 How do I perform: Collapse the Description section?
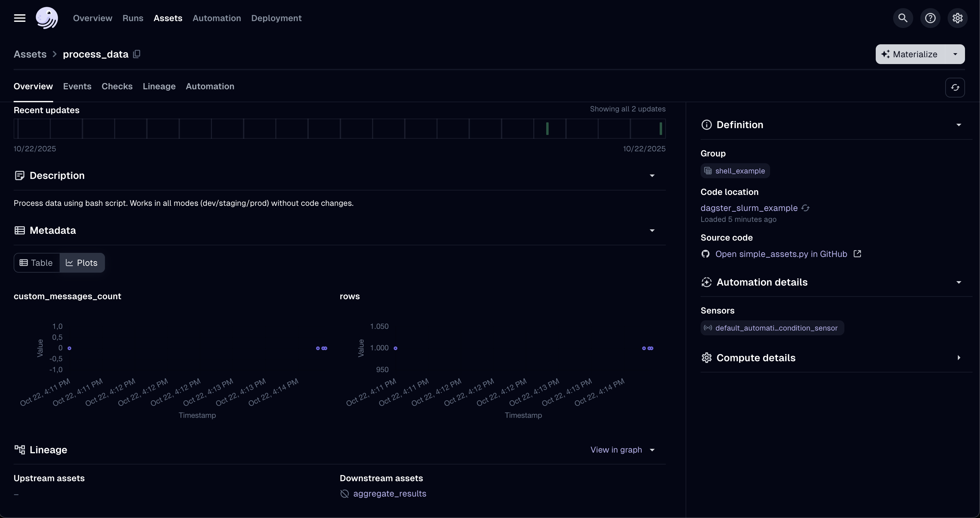[x=652, y=176]
